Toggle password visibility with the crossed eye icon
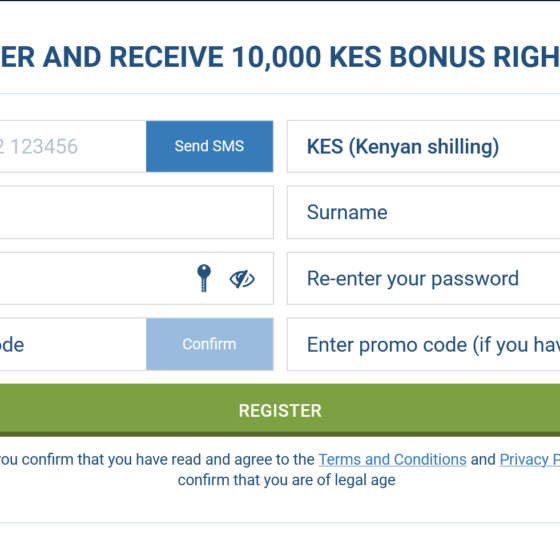 coord(242,279)
